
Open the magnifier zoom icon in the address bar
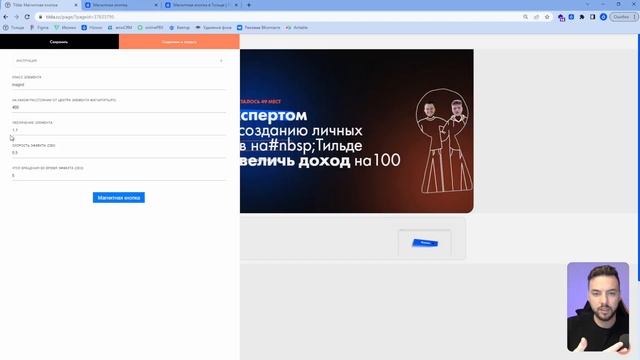[525, 17]
